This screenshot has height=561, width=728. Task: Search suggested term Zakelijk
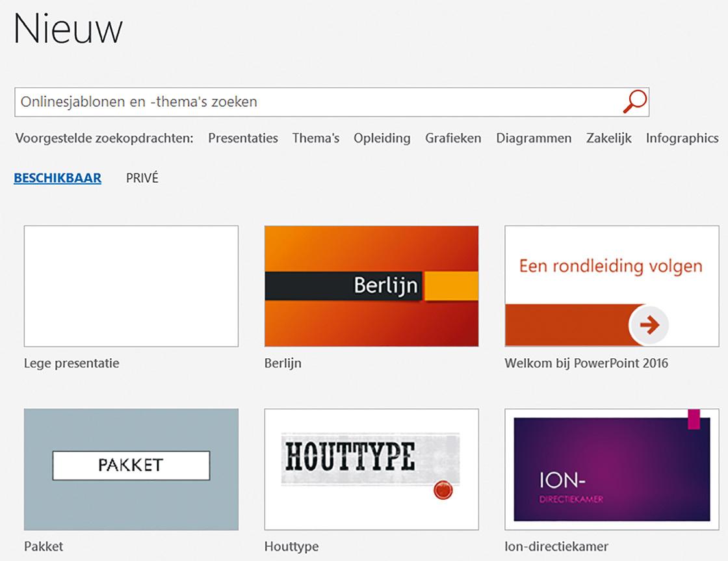pyautogui.click(x=608, y=138)
